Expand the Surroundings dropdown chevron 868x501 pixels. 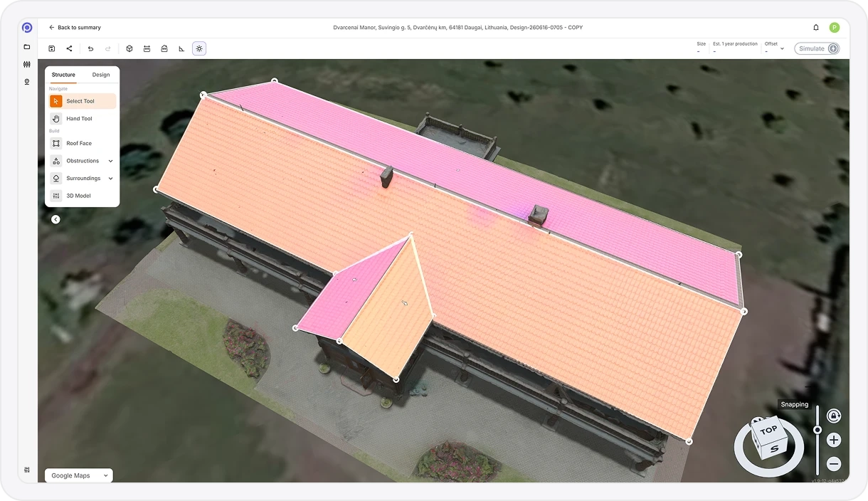(110, 179)
